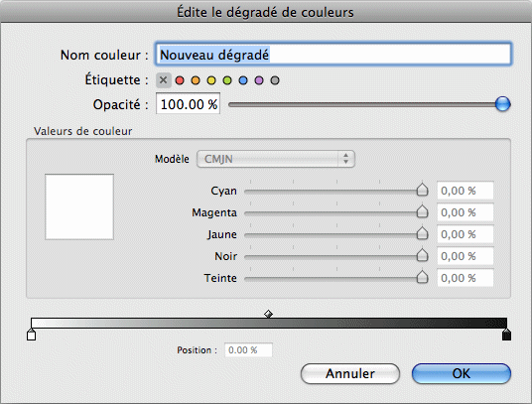Click the Opacité slider blue knob
Image resolution: width=532 pixels, height=404 pixels.
(x=502, y=104)
